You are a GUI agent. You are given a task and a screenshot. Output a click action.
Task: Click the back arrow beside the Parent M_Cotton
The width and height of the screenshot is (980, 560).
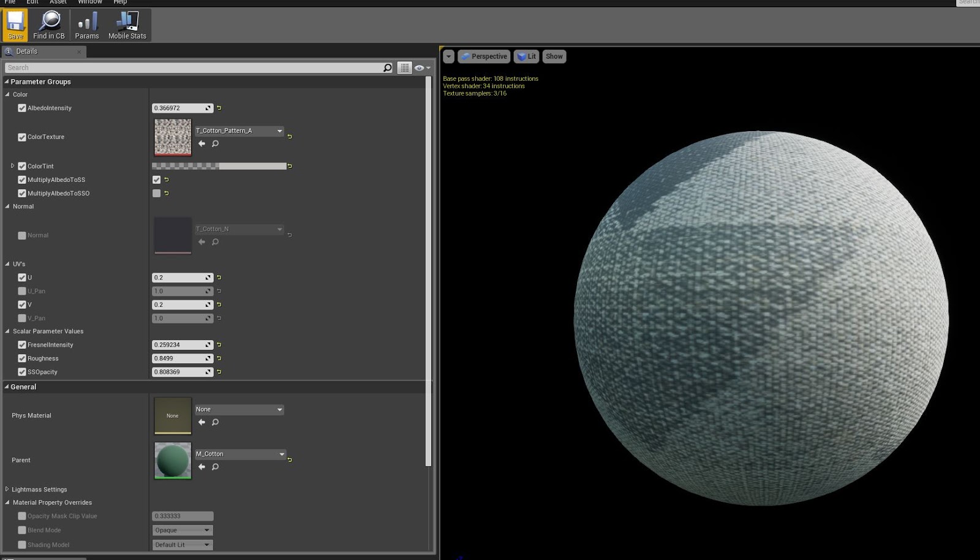(x=201, y=466)
